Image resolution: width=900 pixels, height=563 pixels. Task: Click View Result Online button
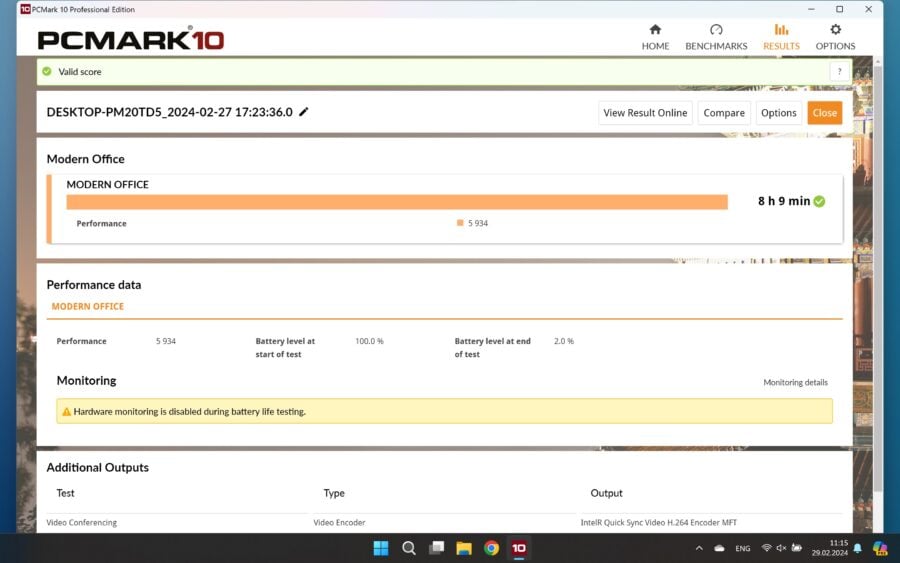(x=645, y=113)
